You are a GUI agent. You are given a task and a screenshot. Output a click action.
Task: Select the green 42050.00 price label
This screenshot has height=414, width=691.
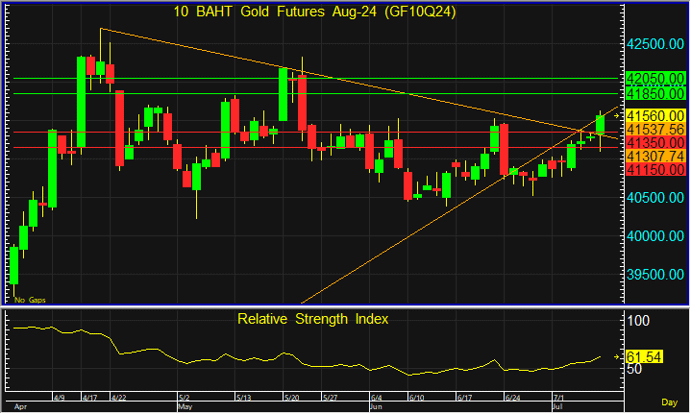pos(655,78)
